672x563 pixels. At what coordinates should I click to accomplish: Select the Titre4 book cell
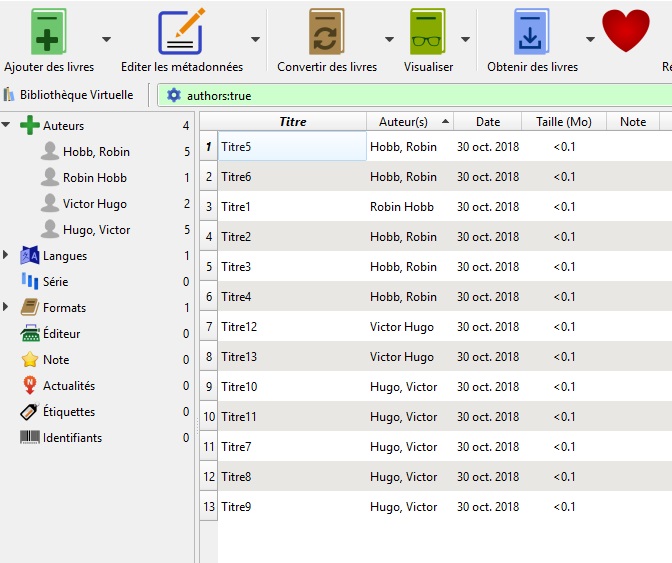292,296
